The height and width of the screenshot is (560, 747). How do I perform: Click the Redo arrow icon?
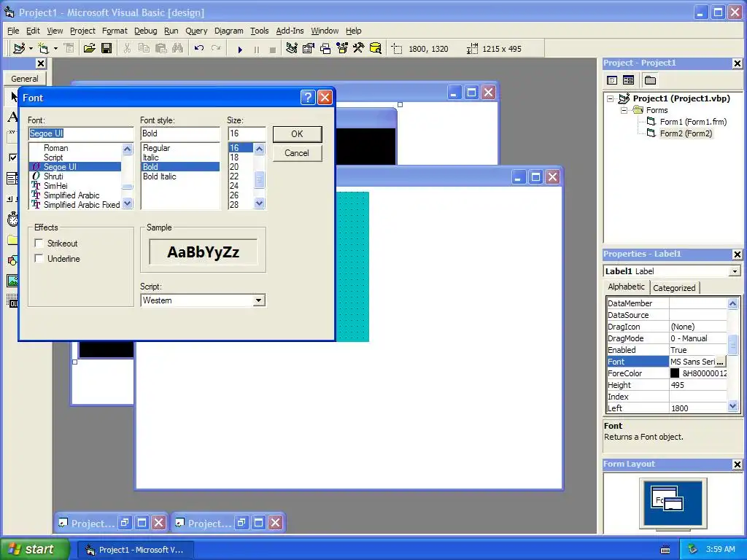[216, 49]
